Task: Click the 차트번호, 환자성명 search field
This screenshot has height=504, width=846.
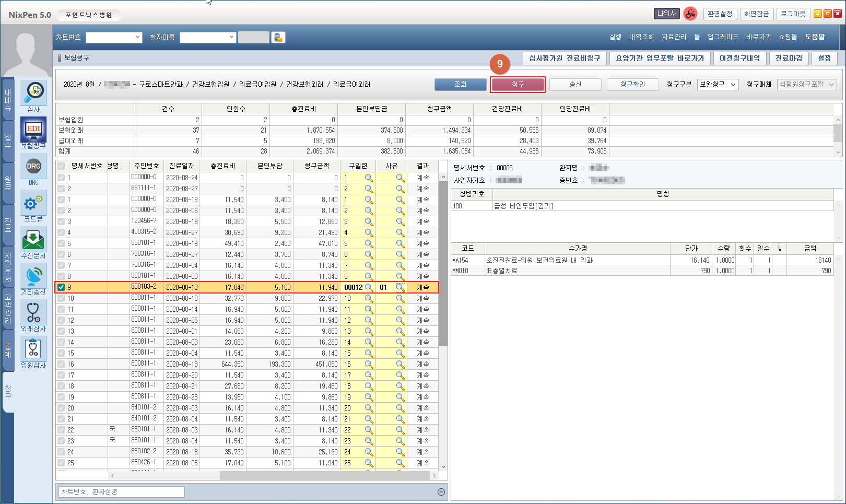Action: [x=122, y=492]
